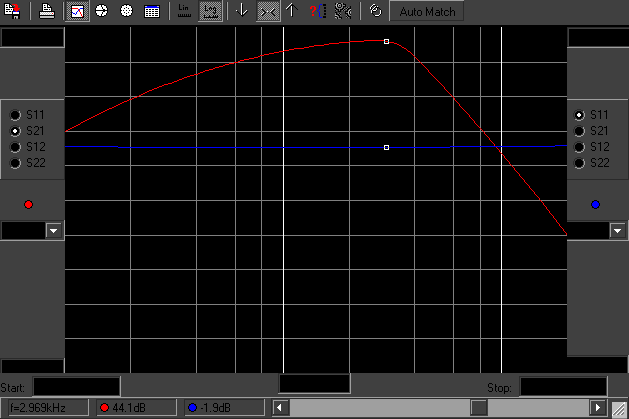Viewport: 629px width, 419px height.
Task: Open the right axis dropdown arrow
Action: (x=619, y=231)
